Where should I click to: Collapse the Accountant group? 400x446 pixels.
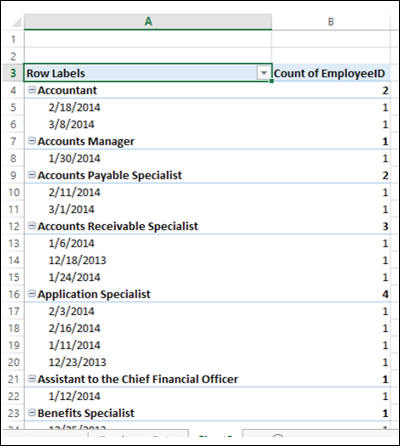(x=32, y=90)
